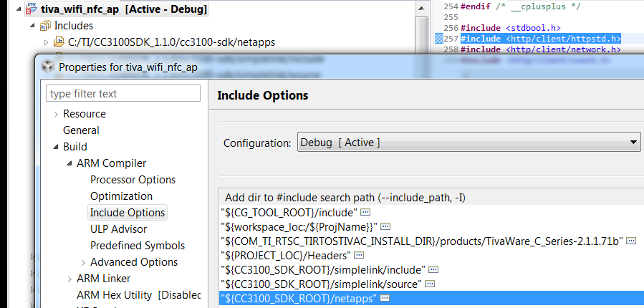Image resolution: width=644 pixels, height=308 pixels.
Task: Expand the ARM Linker node
Action: (x=69, y=279)
